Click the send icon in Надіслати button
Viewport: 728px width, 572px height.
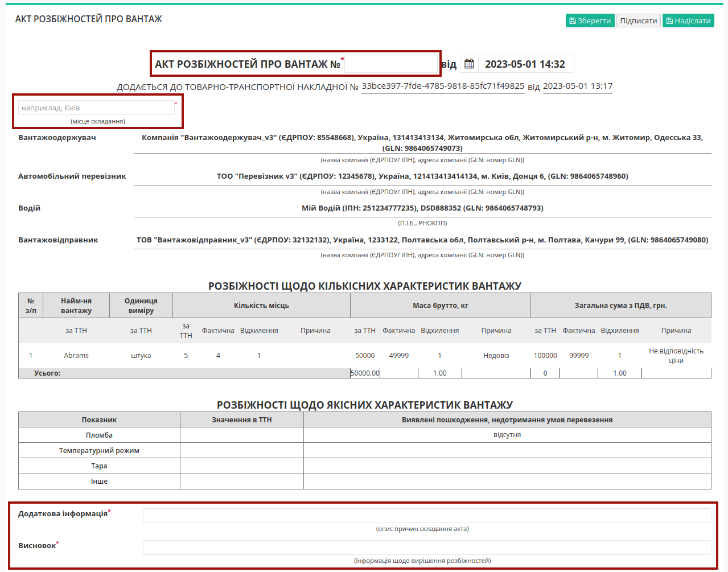[x=669, y=21]
